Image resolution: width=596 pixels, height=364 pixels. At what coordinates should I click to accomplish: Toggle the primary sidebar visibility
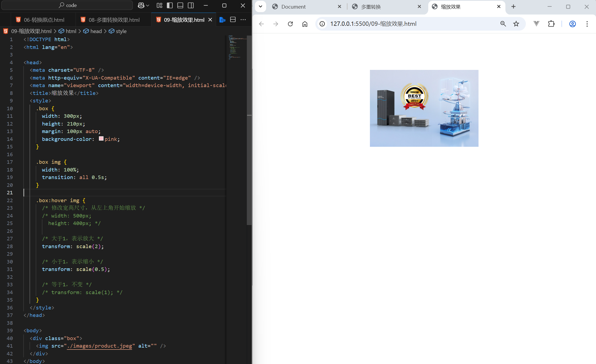(x=170, y=5)
